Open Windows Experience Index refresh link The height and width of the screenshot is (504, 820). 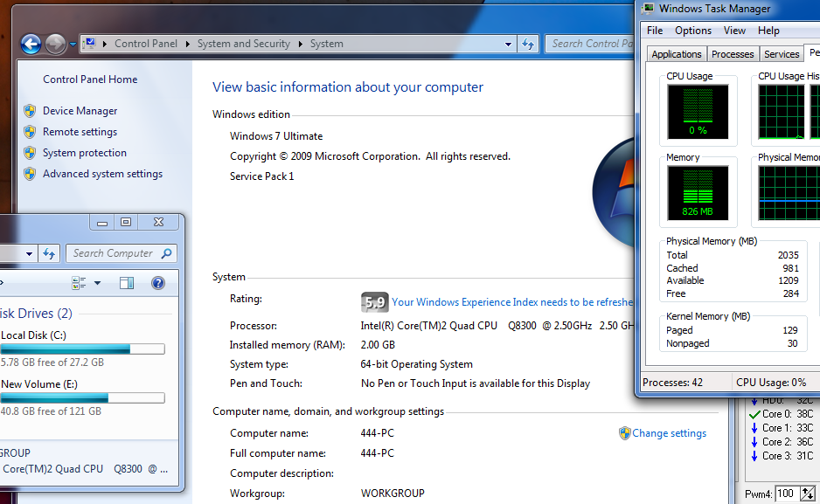coord(512,302)
